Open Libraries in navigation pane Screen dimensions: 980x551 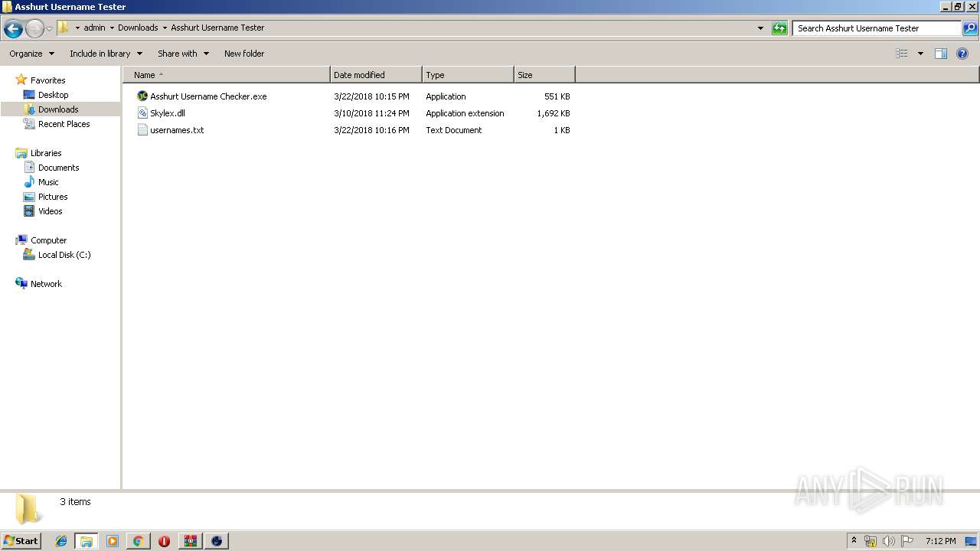coord(46,153)
